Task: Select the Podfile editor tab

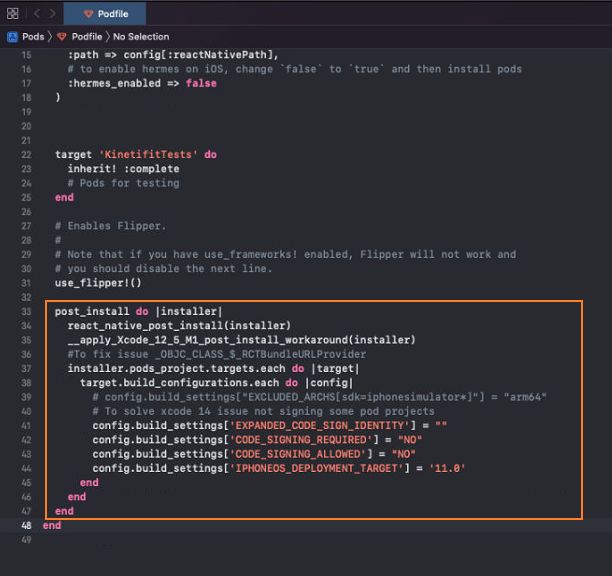Action: point(105,14)
